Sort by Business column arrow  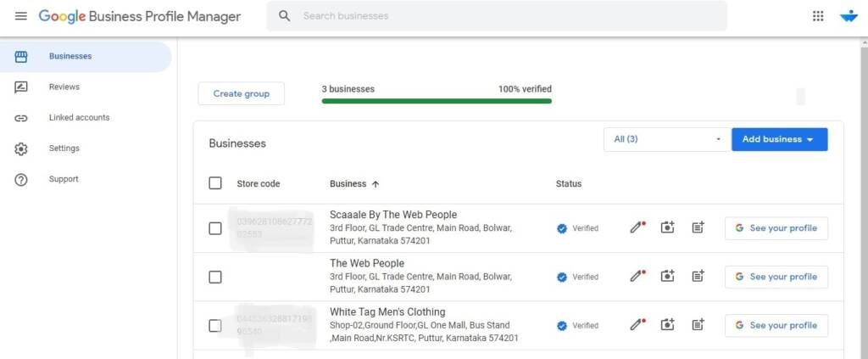(x=376, y=184)
